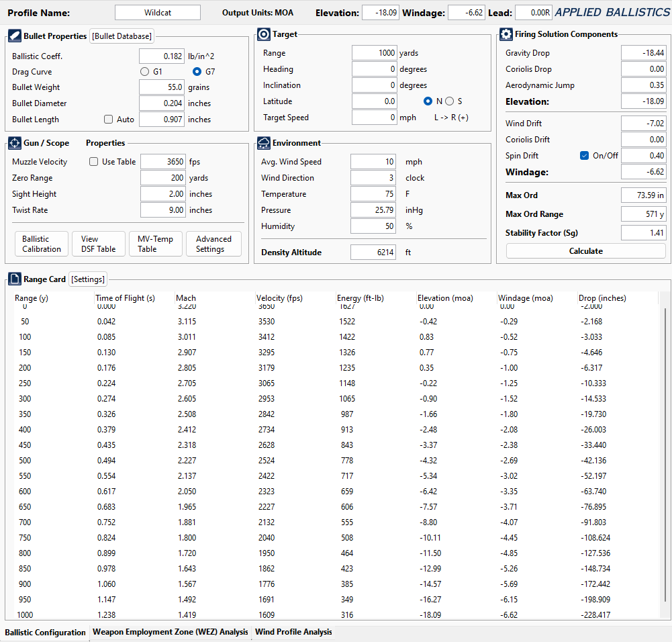672x642 pixels.
Task: Click the Profile Name input field
Action: pos(157,12)
